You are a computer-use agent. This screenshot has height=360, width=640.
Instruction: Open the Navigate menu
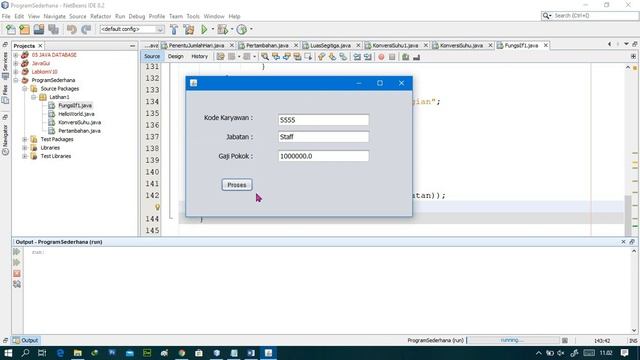[54, 16]
